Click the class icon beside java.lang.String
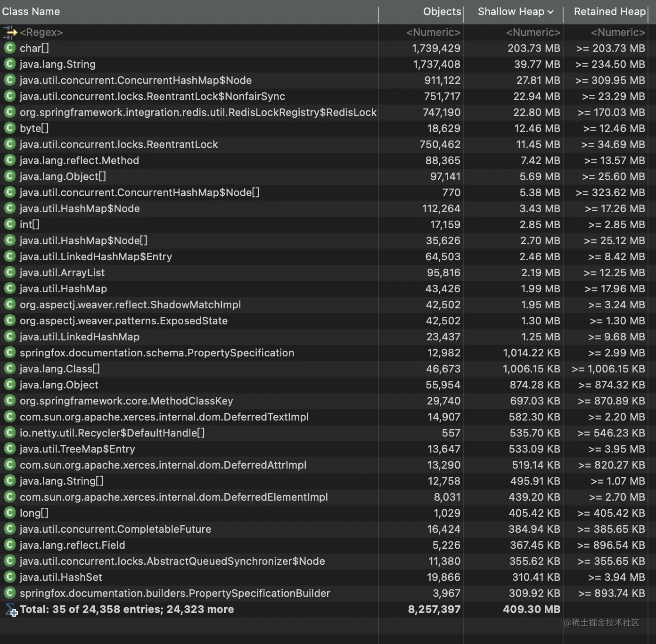Image resolution: width=656 pixels, height=644 pixels. (9, 64)
